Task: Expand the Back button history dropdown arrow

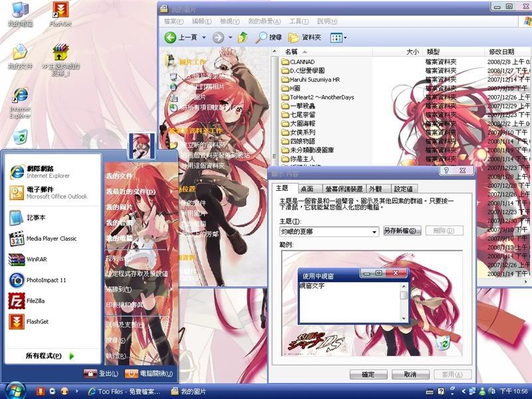Action: (x=204, y=37)
